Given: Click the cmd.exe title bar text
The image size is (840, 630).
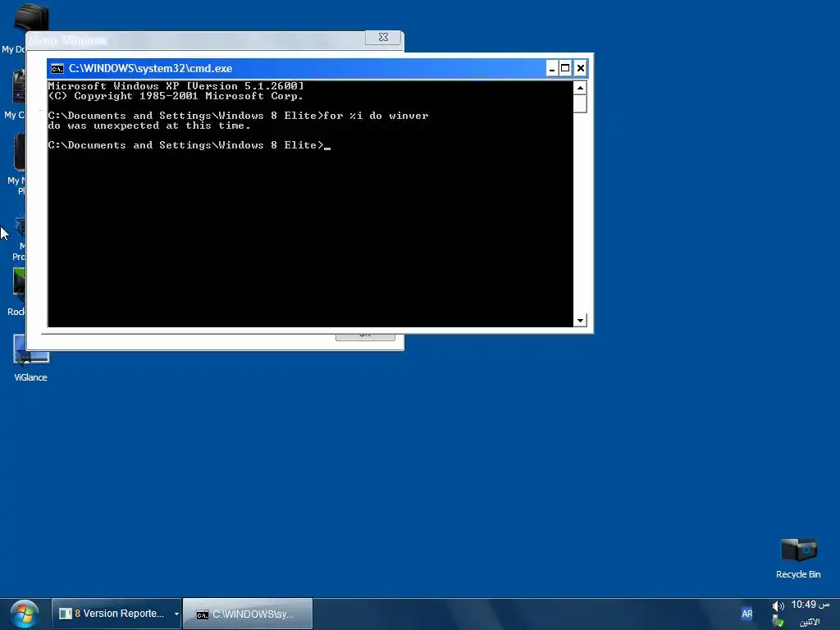Looking at the screenshot, I should pyautogui.click(x=151, y=69).
